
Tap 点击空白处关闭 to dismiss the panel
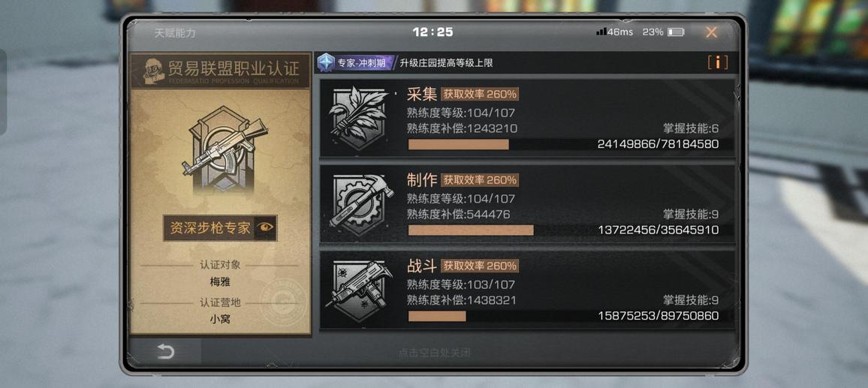pyautogui.click(x=435, y=353)
